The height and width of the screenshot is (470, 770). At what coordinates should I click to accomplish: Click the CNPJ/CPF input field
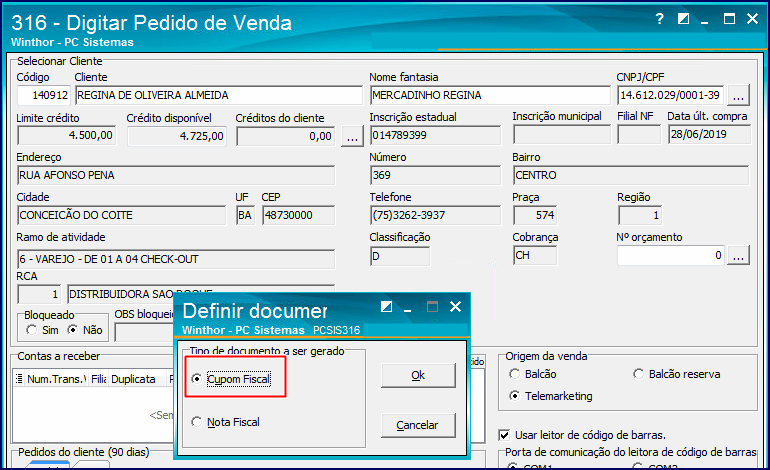tap(670, 95)
